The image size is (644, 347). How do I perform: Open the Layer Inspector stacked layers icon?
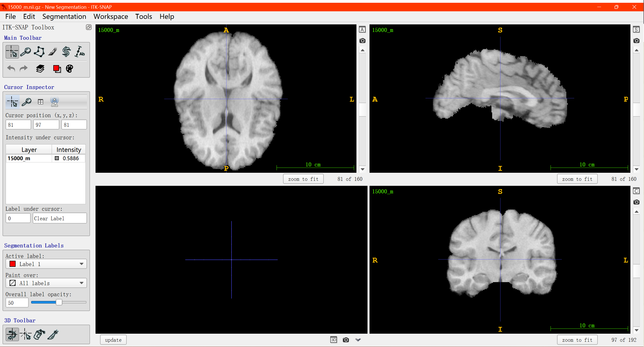click(40, 68)
